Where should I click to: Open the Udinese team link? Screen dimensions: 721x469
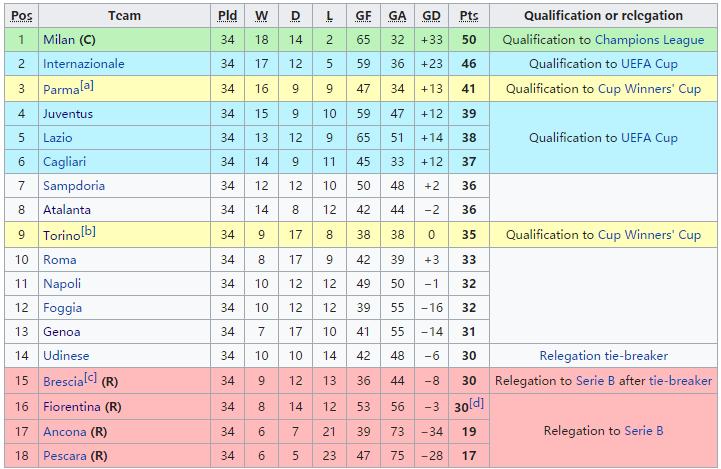(x=66, y=356)
